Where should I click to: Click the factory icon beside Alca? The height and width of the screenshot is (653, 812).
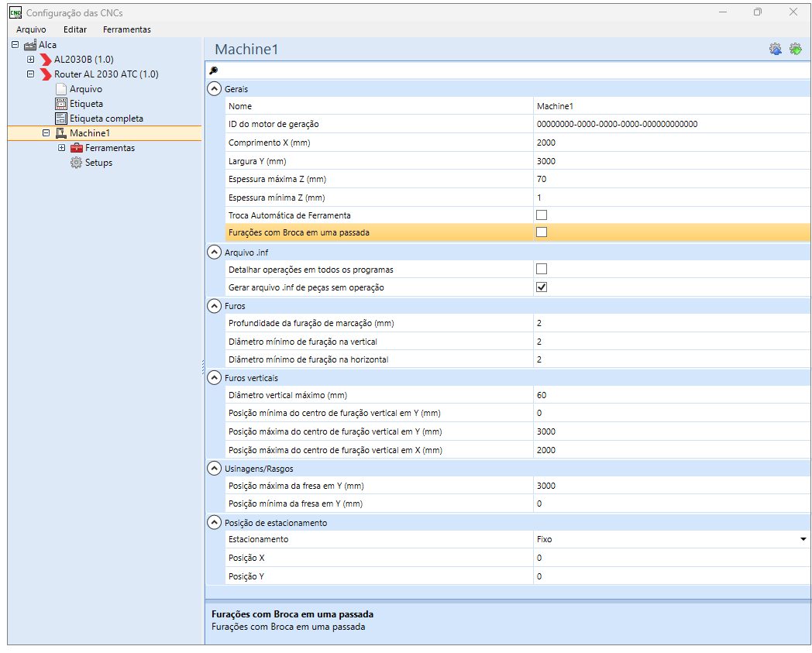(30, 45)
